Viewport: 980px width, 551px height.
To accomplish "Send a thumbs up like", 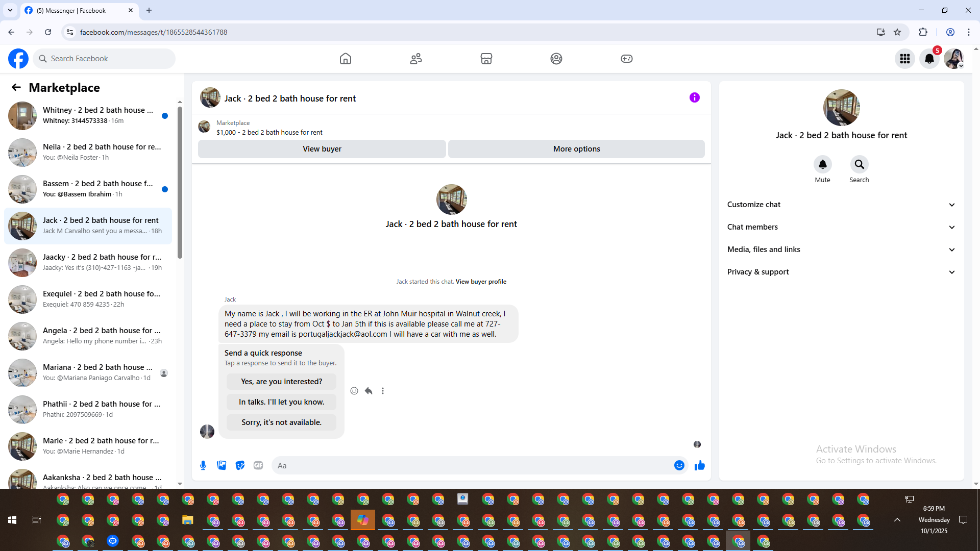I will 700,465.
